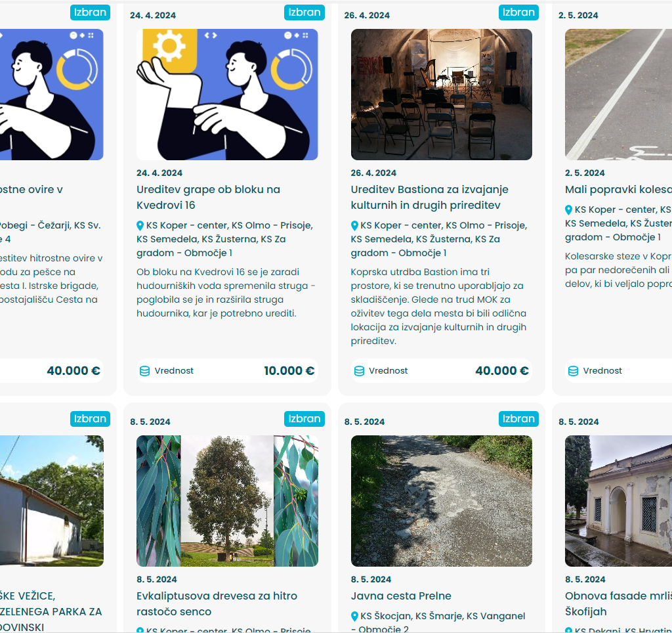The width and height of the screenshot is (672, 633).
Task: Open Bastion concert hall photo thumbnail
Action: coord(442,95)
